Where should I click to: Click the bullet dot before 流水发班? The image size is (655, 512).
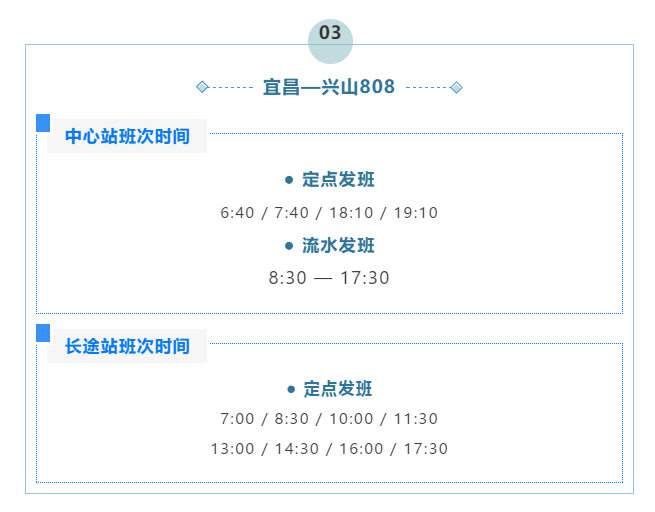[x=289, y=246]
